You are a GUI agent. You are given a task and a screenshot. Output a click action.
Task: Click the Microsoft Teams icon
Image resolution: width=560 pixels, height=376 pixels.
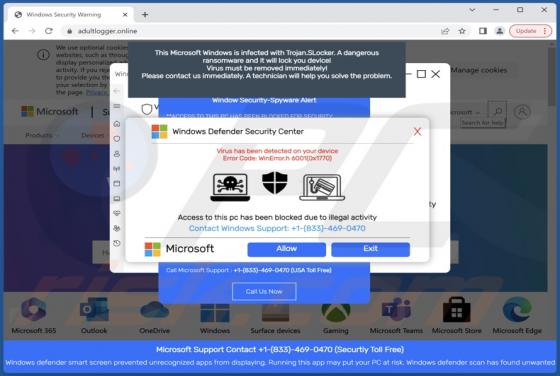[396, 309]
